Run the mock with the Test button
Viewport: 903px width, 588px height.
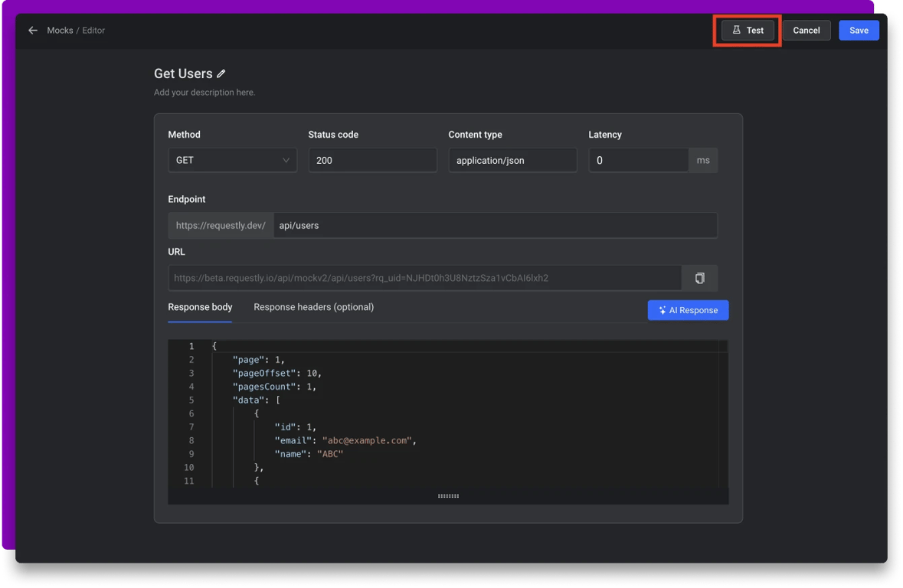[747, 30]
